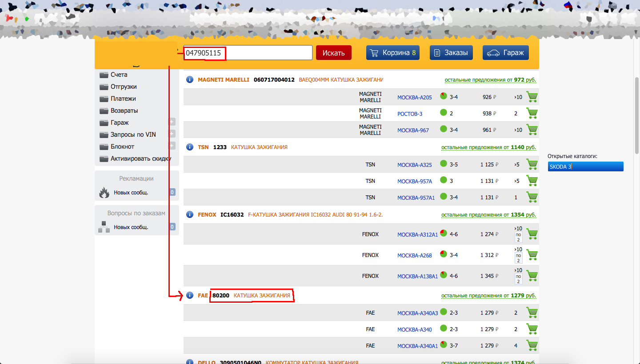Viewport: 640px width, 364px height.
Task: Open warehouse link МОСКВА-А340А3
Action: pos(417,313)
